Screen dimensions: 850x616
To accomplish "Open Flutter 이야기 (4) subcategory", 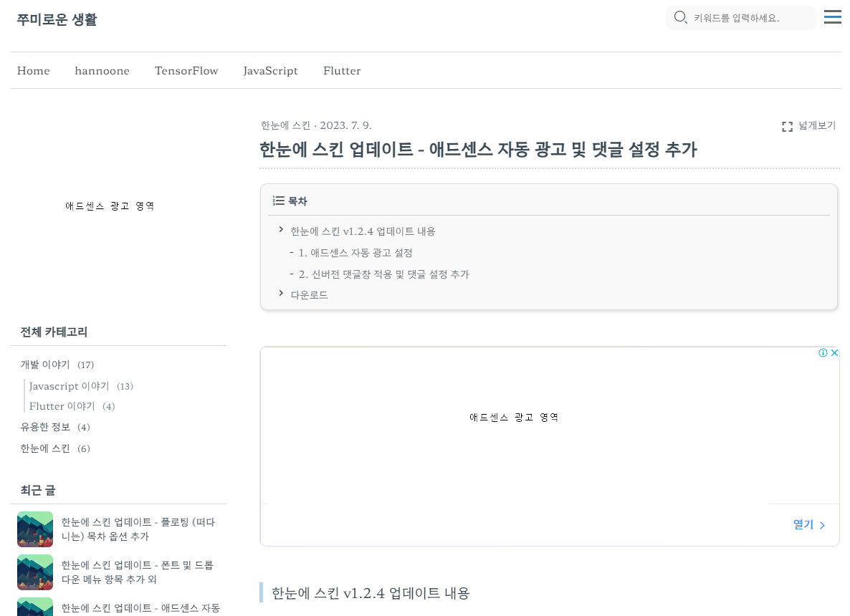I will (x=72, y=406).
